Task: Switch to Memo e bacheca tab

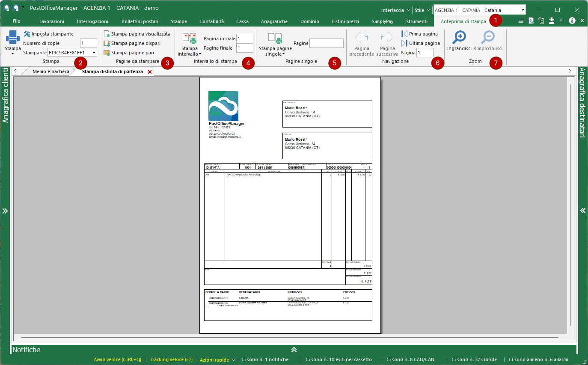Action: click(x=50, y=71)
